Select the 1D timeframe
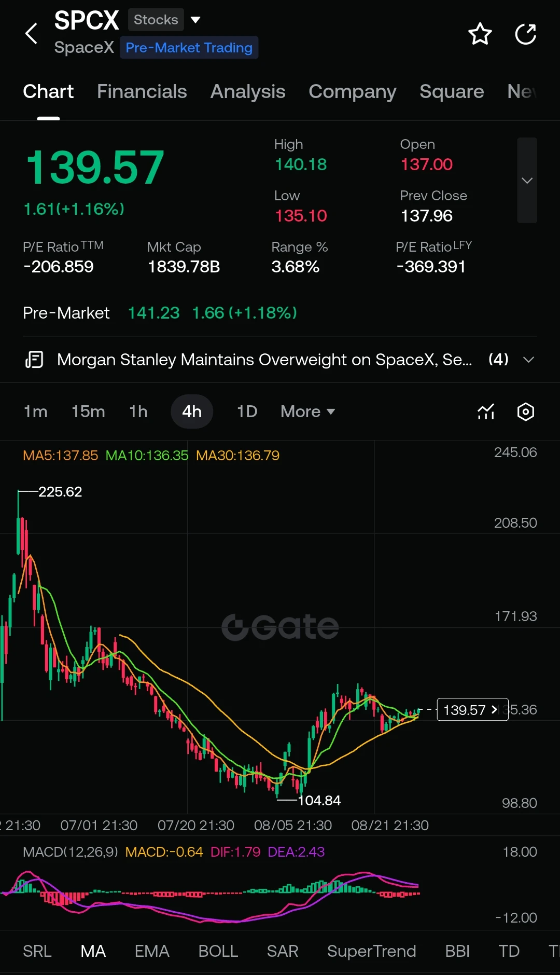This screenshot has width=560, height=975. pos(247,411)
